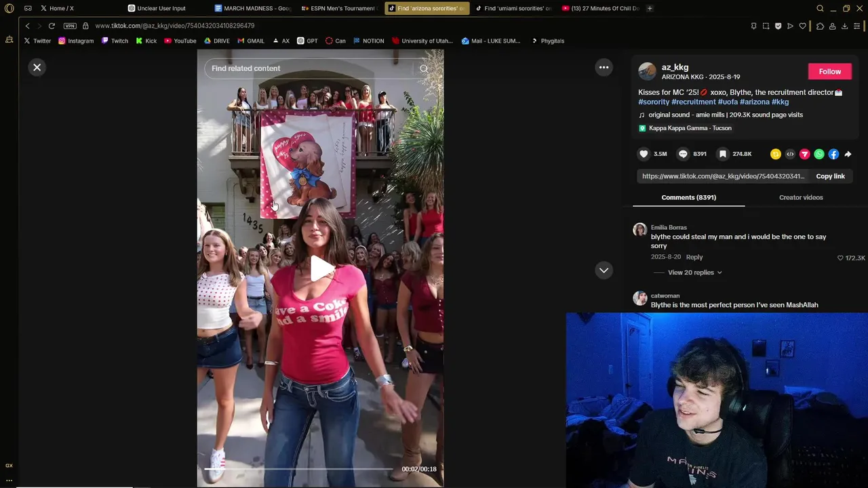Viewport: 868px width, 488px height.
Task: Share to WhatsApp
Action: click(x=819, y=154)
